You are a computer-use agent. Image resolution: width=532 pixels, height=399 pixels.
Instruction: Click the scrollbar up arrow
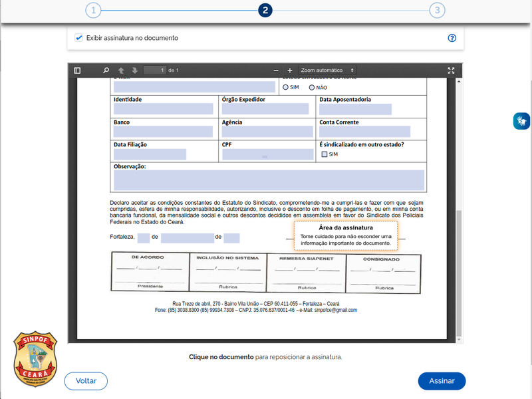pos(459,81)
